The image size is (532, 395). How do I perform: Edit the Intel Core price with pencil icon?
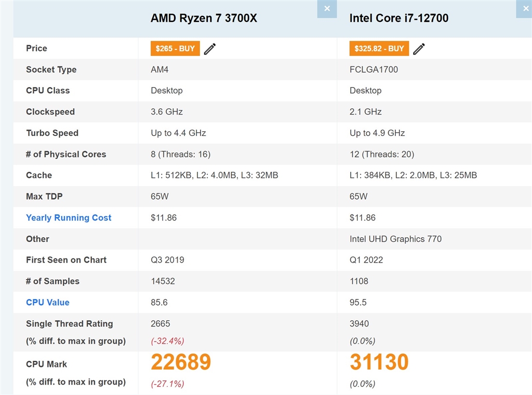point(419,49)
